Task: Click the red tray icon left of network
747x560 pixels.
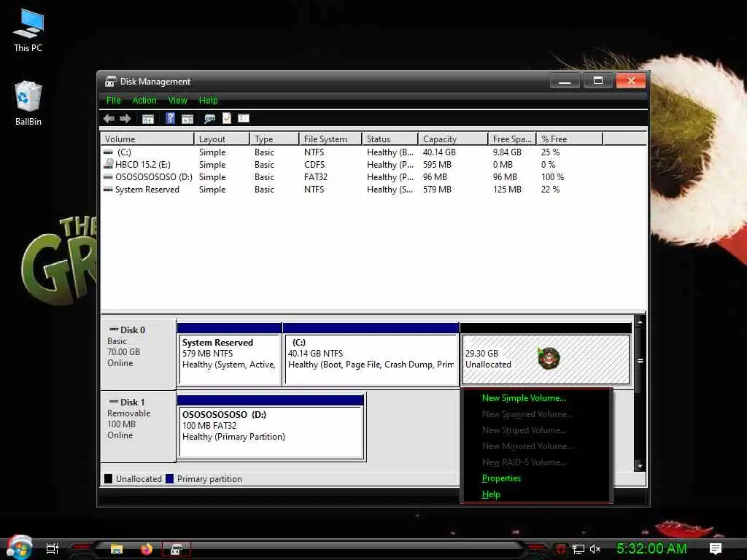Action: point(561,549)
